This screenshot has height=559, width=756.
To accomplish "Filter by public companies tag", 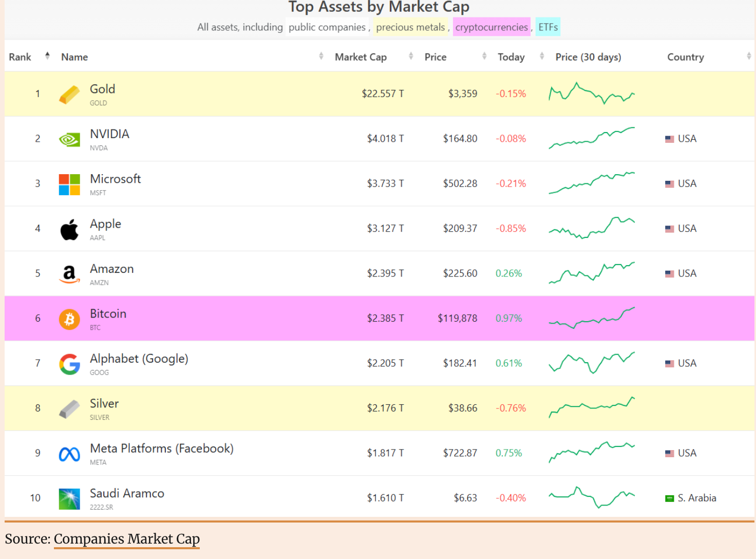I will (x=327, y=27).
